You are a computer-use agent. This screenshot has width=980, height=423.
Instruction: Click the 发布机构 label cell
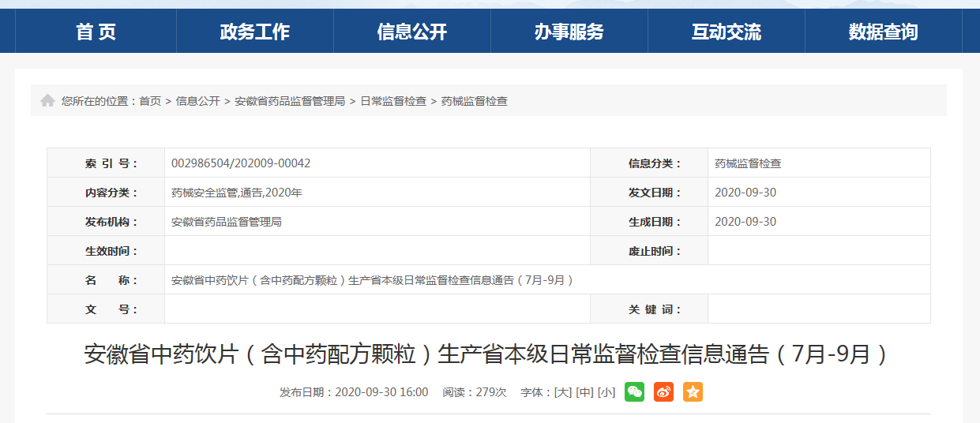click(106, 222)
